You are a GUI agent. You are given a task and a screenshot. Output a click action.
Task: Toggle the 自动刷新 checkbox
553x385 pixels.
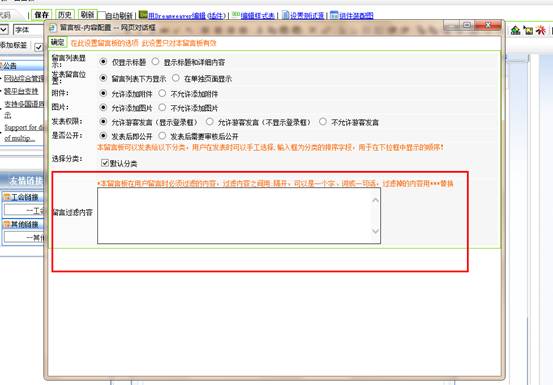click(102, 16)
